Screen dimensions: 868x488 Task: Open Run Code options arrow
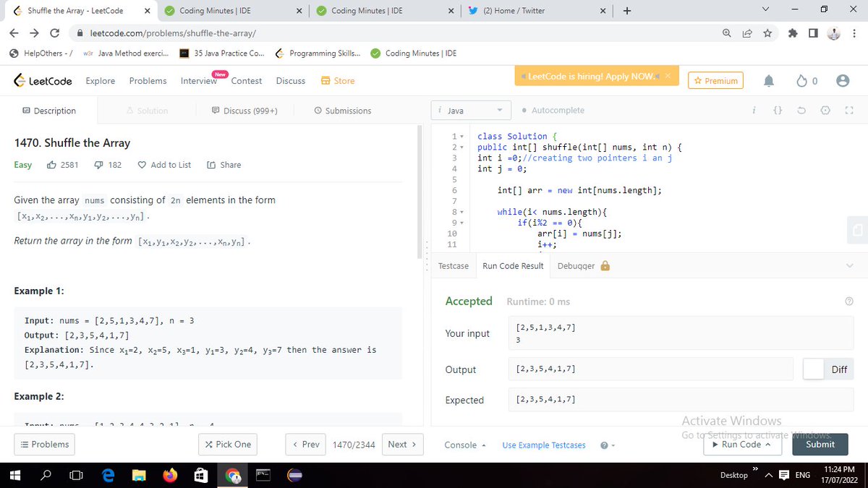pyautogui.click(x=767, y=445)
